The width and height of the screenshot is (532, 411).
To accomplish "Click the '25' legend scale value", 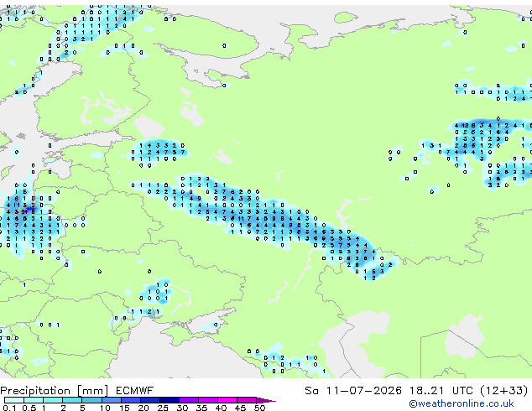I will [x=163, y=408].
